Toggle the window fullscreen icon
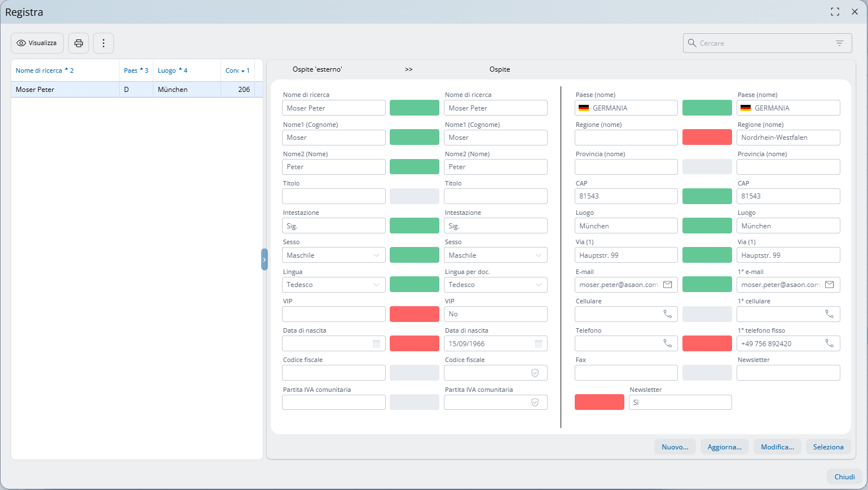The image size is (868, 490). click(835, 12)
